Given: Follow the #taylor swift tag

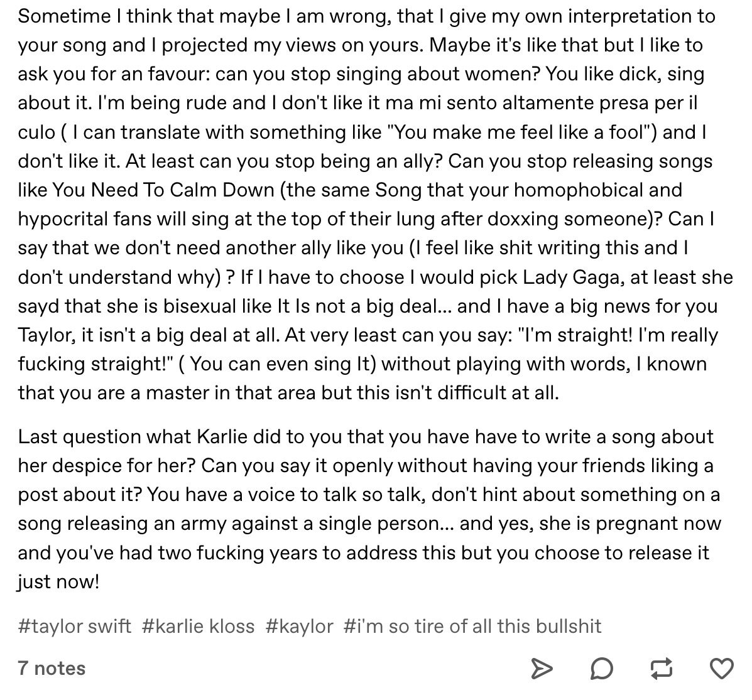Looking at the screenshot, I should [74, 626].
